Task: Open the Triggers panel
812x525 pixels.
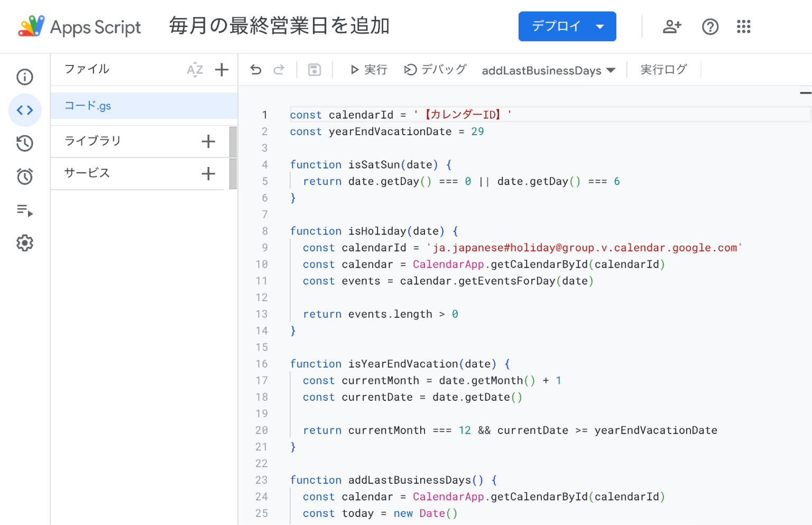Action: click(24, 176)
